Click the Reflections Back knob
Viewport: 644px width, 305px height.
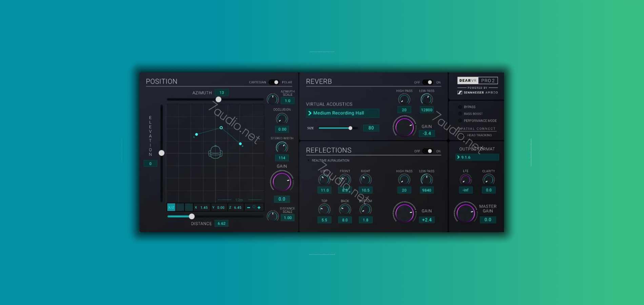345,209
